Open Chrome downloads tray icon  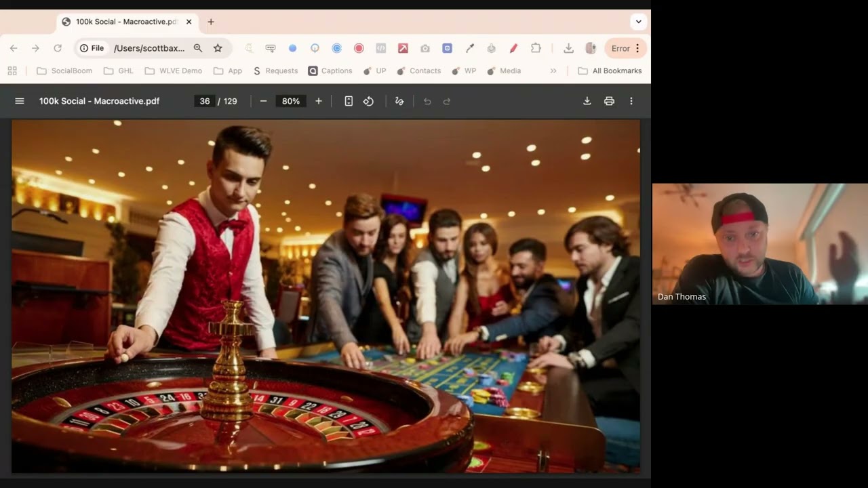pyautogui.click(x=568, y=48)
